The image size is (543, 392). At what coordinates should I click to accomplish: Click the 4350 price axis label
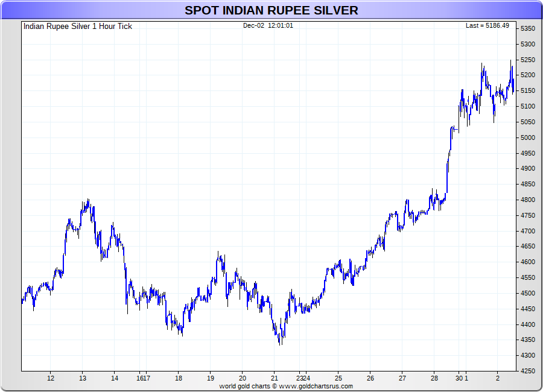[x=528, y=340]
